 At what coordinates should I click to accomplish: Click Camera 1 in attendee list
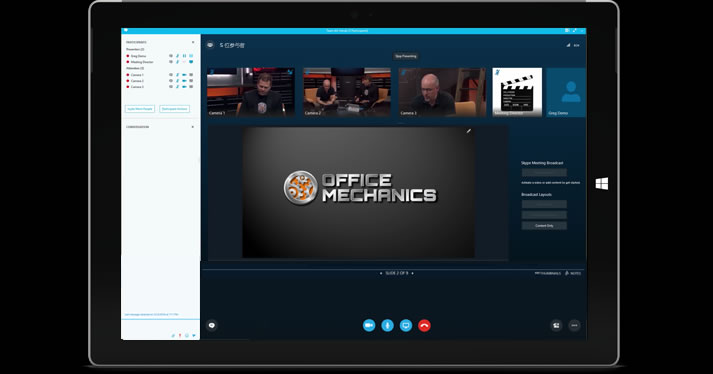tap(137, 75)
